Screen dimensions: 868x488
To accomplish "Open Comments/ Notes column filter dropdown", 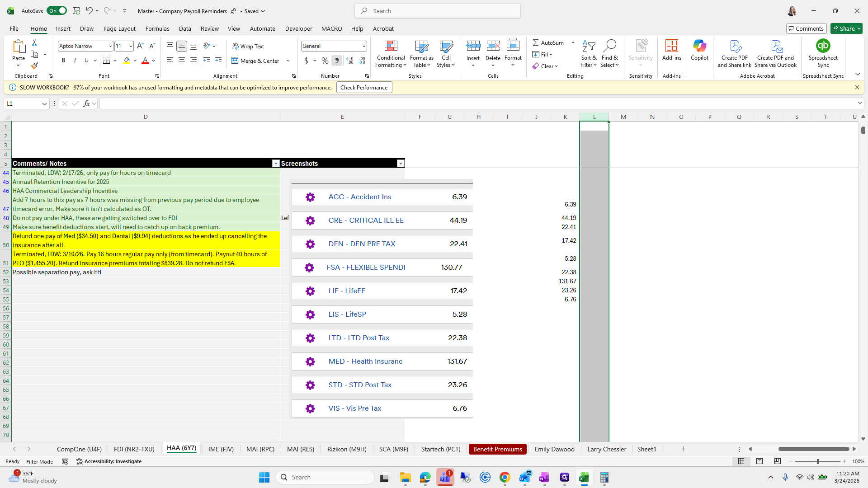I will coord(276,164).
